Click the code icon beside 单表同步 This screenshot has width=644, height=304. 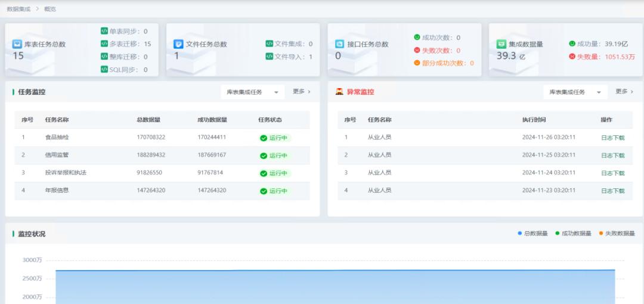click(x=104, y=31)
